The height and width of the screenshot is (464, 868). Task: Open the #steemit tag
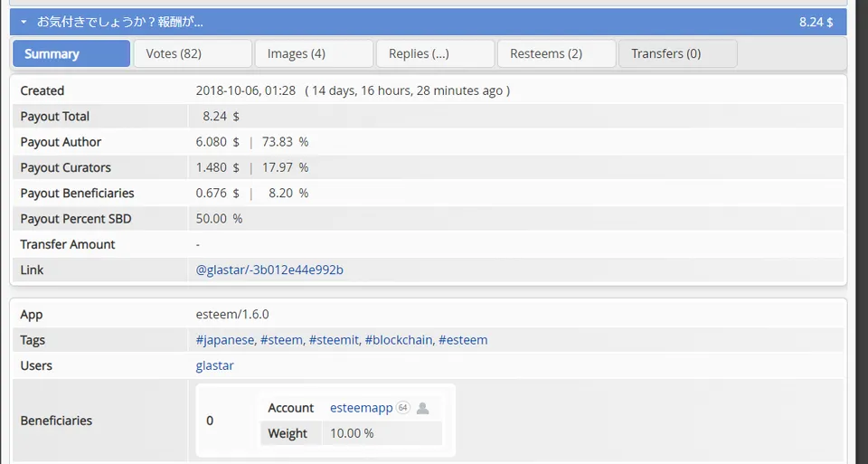(x=334, y=340)
